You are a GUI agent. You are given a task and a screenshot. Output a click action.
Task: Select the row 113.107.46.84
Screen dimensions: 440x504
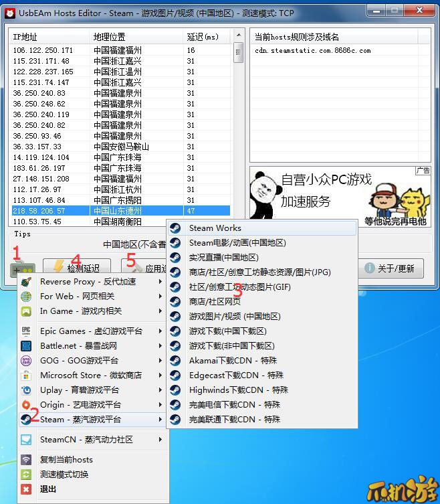coord(121,200)
